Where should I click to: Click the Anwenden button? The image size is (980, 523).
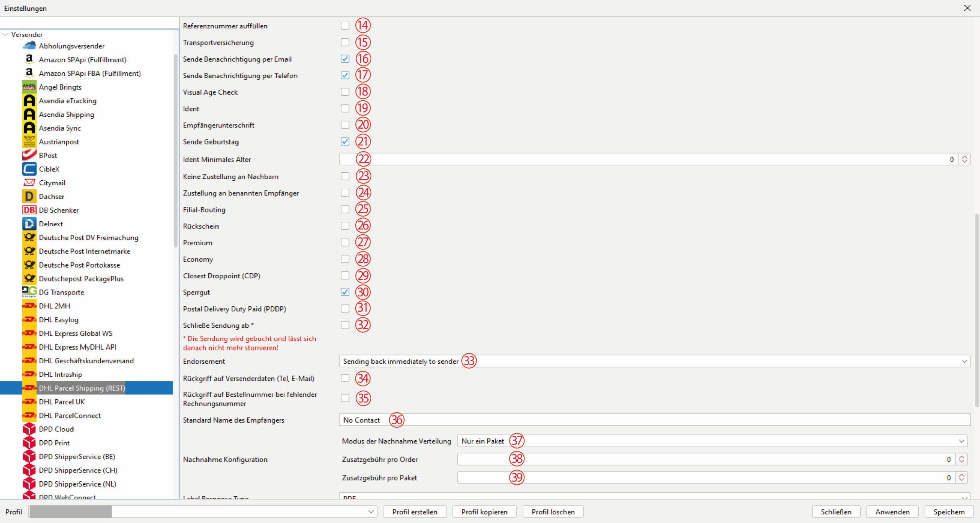(x=892, y=512)
